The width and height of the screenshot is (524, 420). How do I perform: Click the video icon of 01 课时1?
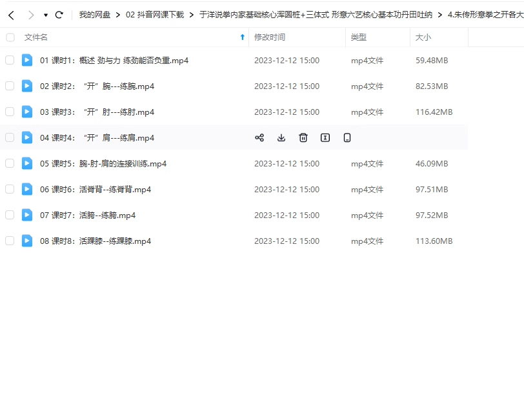click(27, 60)
